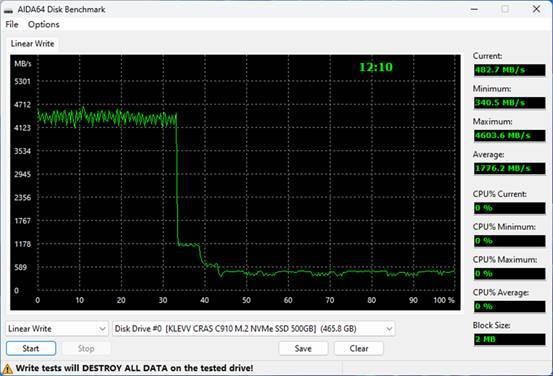The width and height of the screenshot is (553, 376).
Task: Clear the benchmark graph
Action: 359,348
